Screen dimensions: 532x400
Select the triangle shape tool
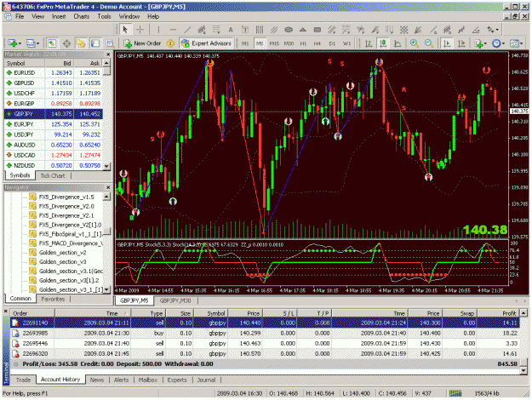coord(303,30)
